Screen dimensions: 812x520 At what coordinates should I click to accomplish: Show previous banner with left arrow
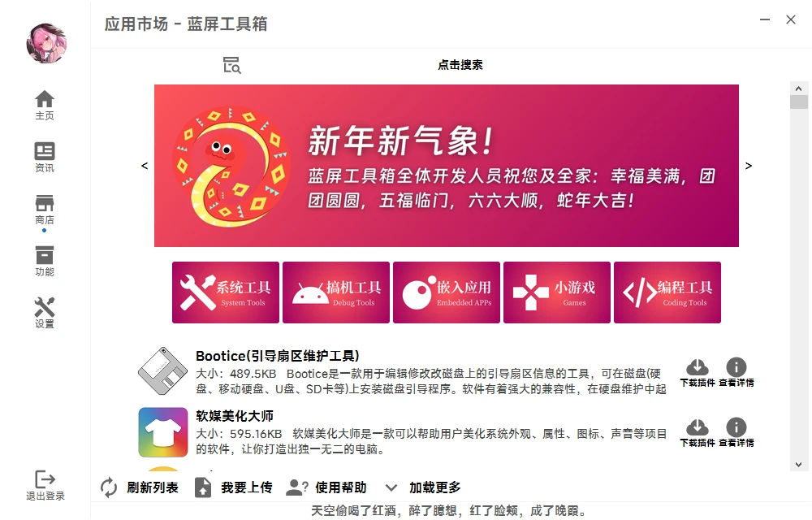(x=145, y=166)
